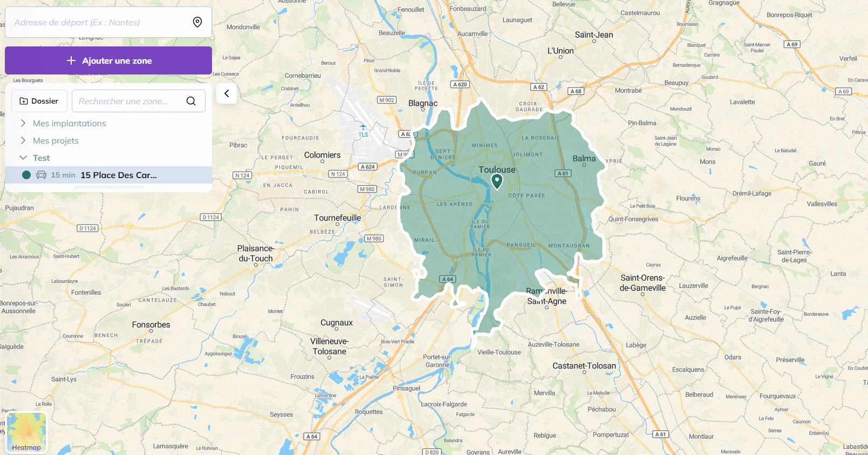The height and width of the screenshot is (455, 868).
Task: Click the TLS airport icon on map
Action: 363,127
